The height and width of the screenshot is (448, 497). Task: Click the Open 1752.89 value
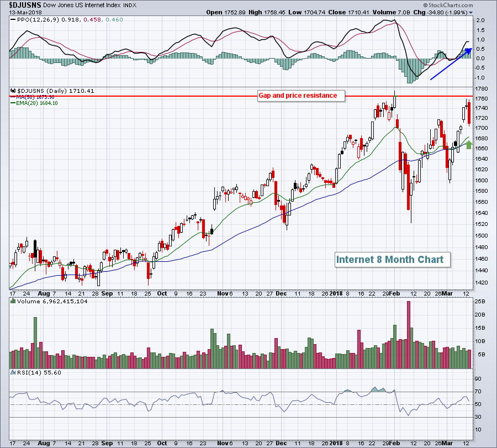226,12
